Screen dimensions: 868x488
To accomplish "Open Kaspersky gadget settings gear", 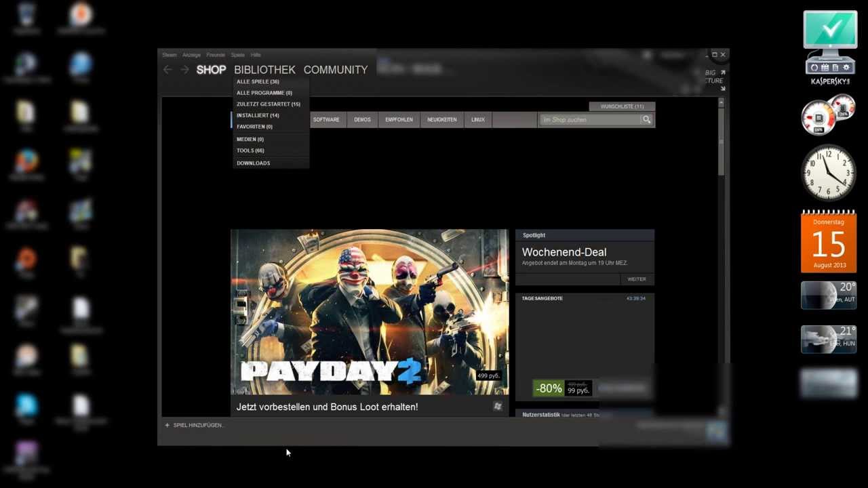I will pyautogui.click(x=846, y=68).
